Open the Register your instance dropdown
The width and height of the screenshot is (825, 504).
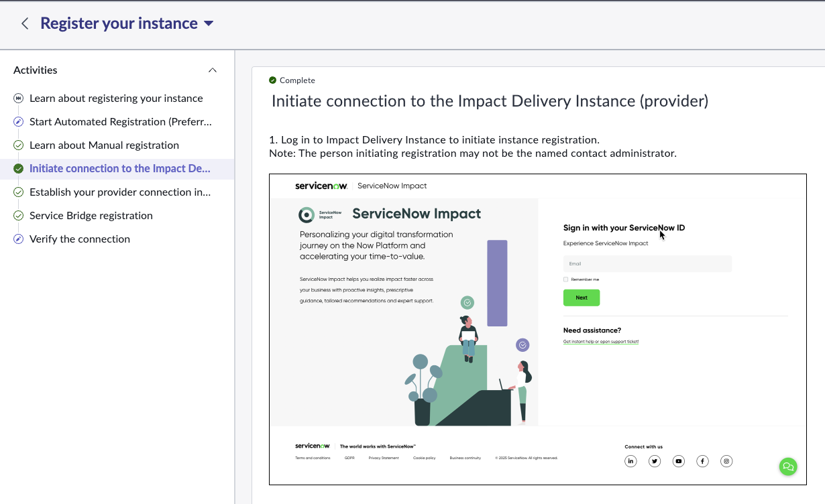[208, 23]
